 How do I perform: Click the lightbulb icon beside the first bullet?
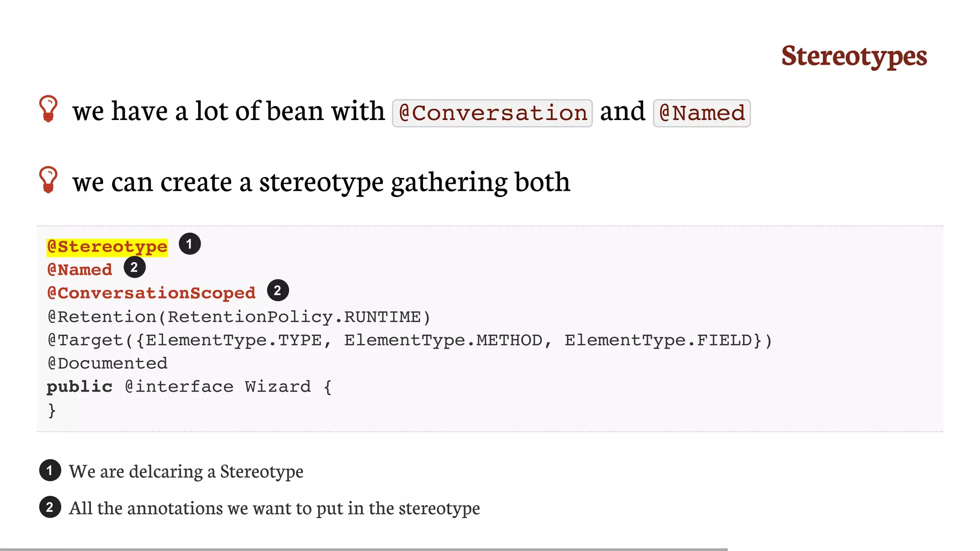[48, 109]
